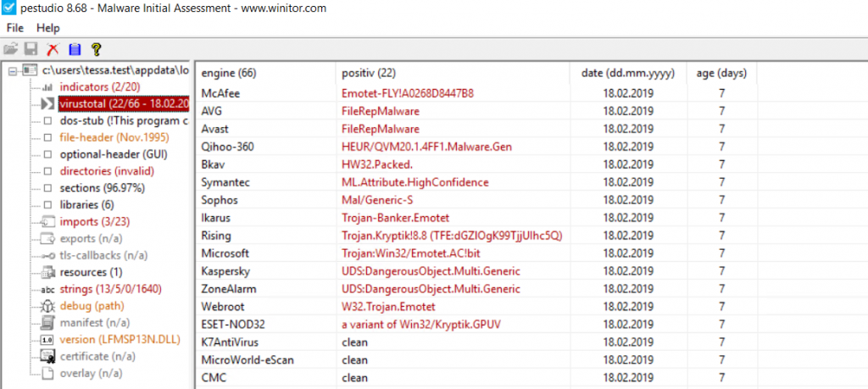Select dos-stub tree item

coord(124,120)
